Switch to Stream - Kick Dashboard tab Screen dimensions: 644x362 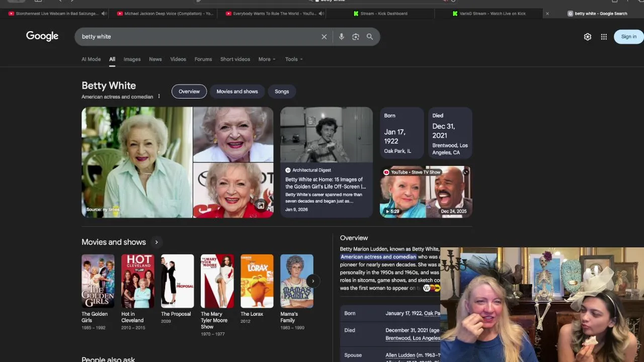(381, 14)
